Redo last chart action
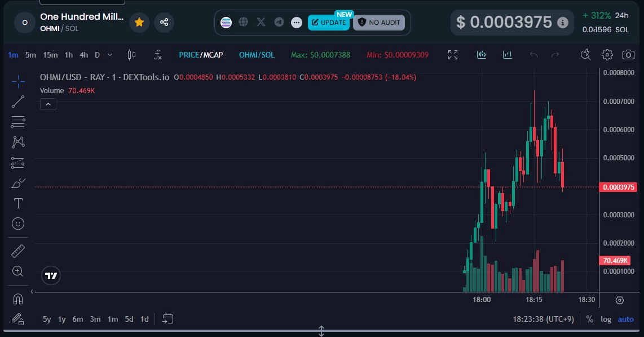 (x=555, y=55)
